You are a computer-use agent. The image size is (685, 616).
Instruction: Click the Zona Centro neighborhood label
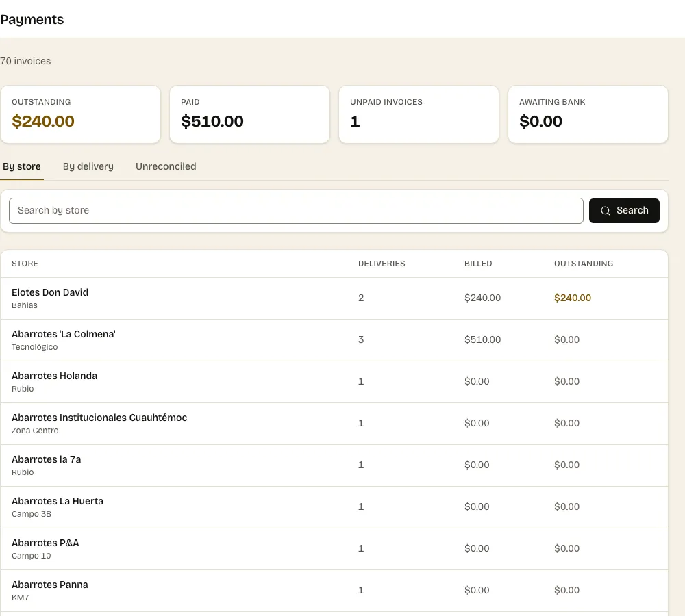35,431
